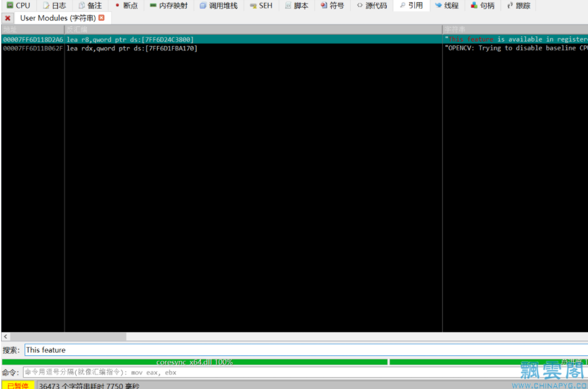Switch to the 调用堆栈 call stack tab
The image size is (588, 389).
point(219,6)
